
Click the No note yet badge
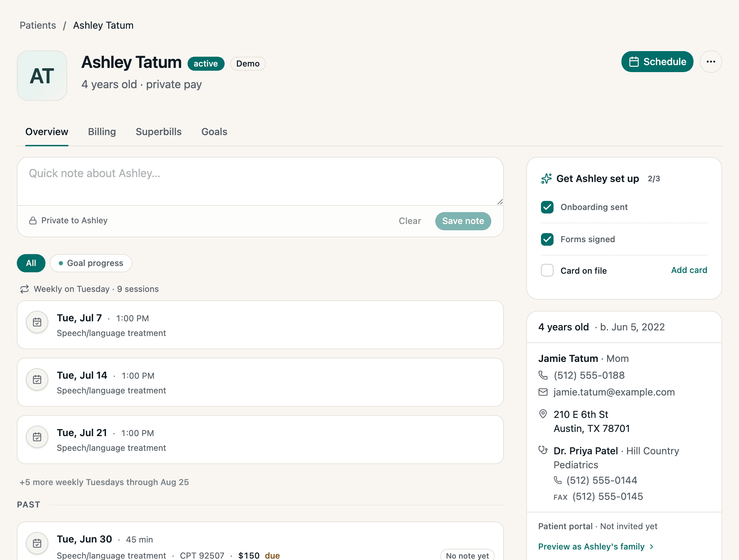click(x=467, y=555)
